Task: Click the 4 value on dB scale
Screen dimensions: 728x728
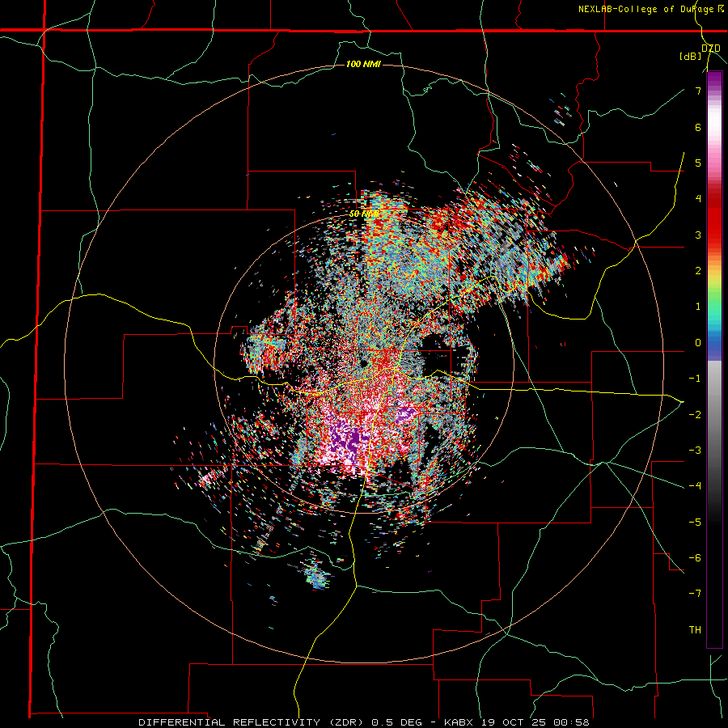Action: click(698, 199)
